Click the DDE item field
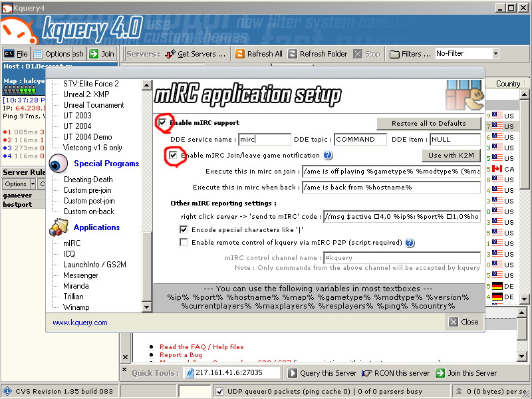Viewport: 532px width, 399px height. tap(455, 139)
